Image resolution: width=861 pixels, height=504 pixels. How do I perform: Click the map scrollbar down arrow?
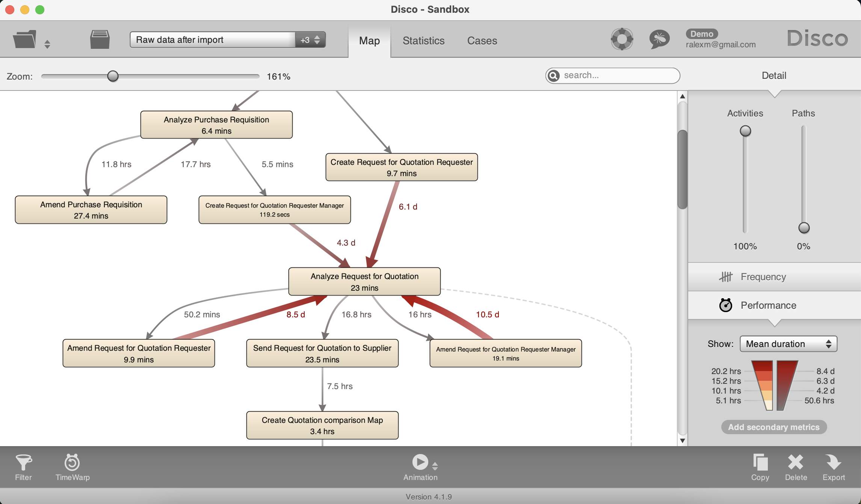683,441
